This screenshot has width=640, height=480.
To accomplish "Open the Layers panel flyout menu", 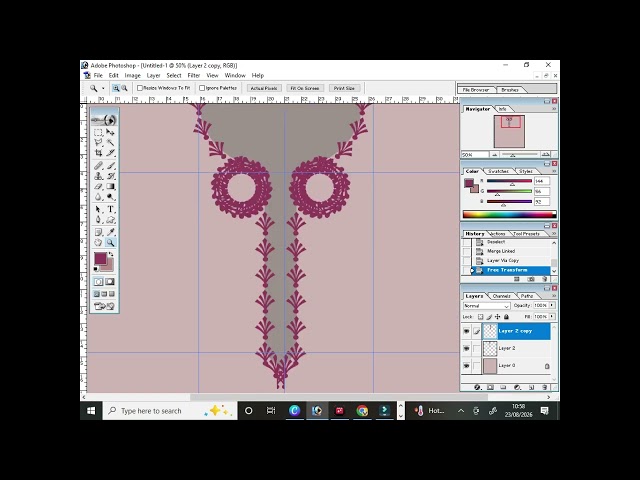I will pyautogui.click(x=554, y=296).
